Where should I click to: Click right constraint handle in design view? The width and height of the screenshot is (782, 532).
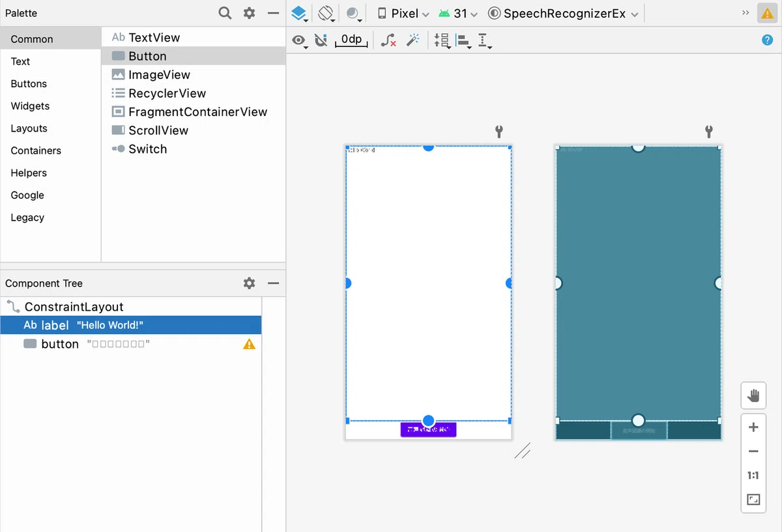click(509, 283)
